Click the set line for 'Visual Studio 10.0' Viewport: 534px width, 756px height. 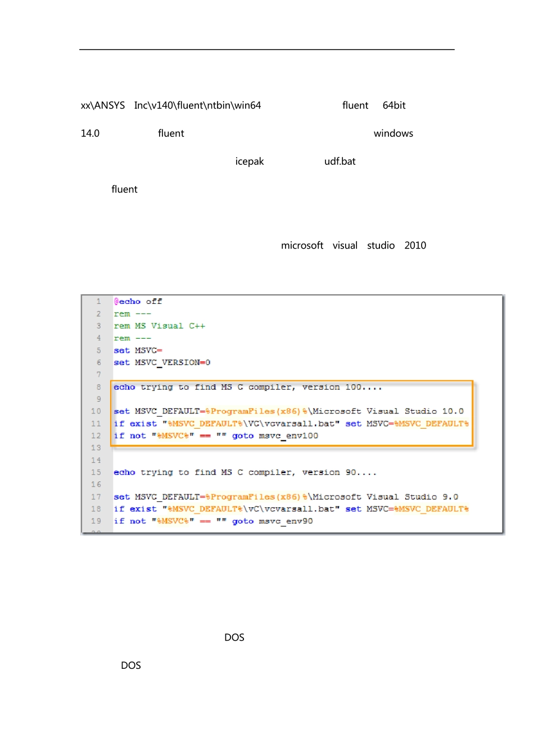coord(288,411)
